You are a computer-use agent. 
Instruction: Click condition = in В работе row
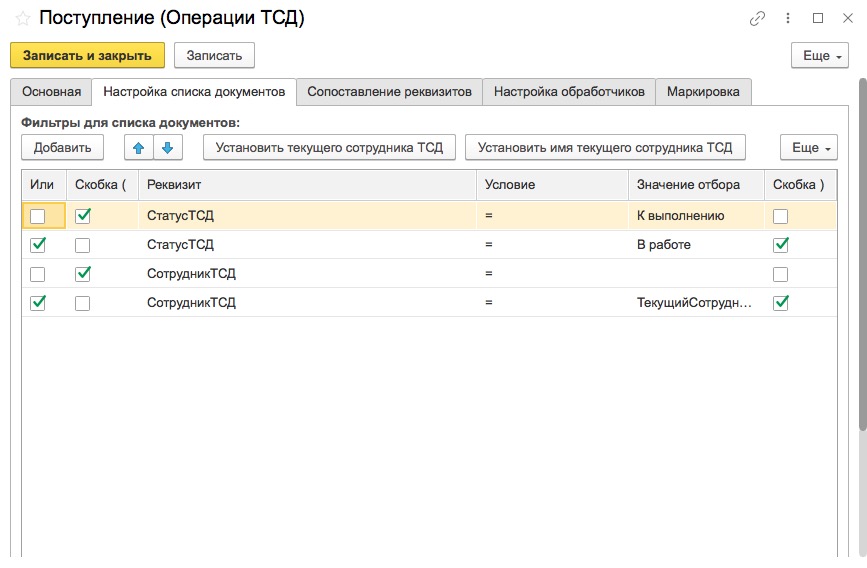pos(552,244)
